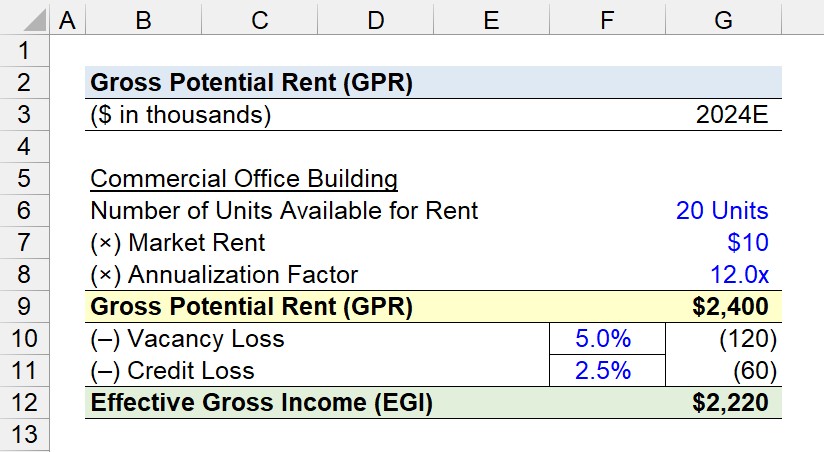Image resolution: width=824 pixels, height=452 pixels.
Task: Click the 2.5% credit loss rate cell
Action: pyautogui.click(x=607, y=371)
